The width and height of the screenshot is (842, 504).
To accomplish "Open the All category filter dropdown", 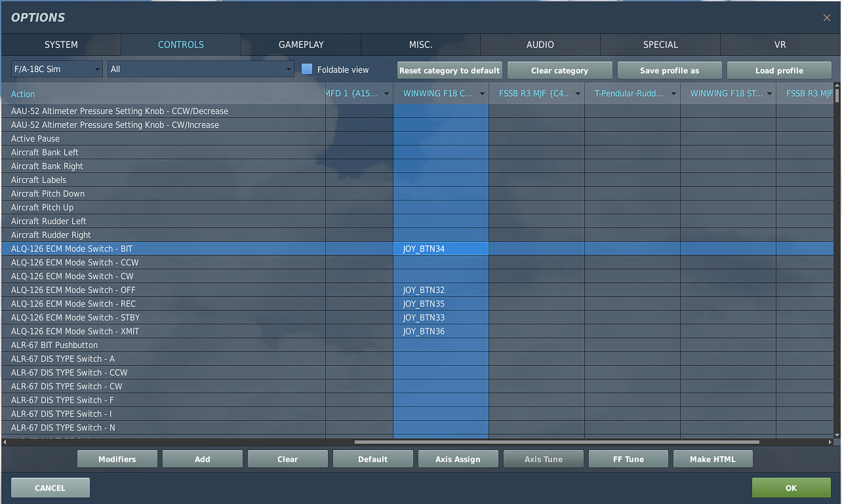I will click(201, 69).
